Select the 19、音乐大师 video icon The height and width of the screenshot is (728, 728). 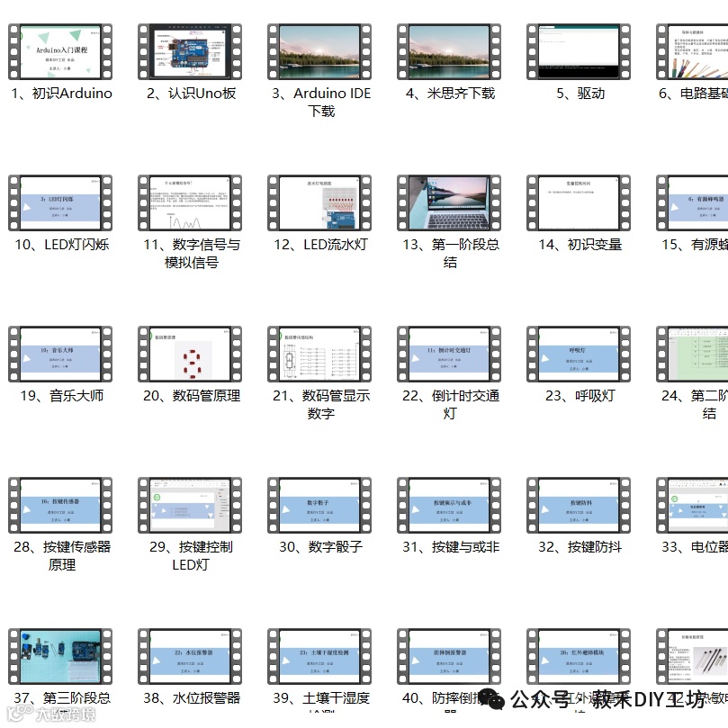click(60, 354)
